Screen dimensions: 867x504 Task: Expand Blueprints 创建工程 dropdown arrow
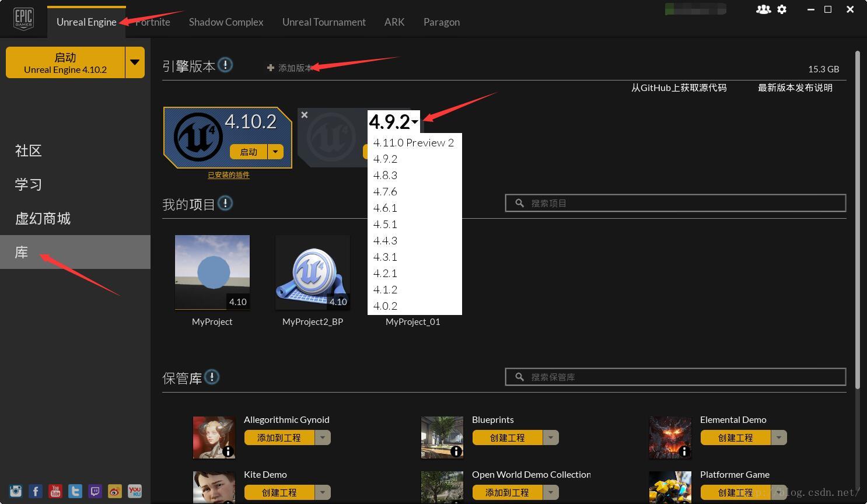pos(551,437)
